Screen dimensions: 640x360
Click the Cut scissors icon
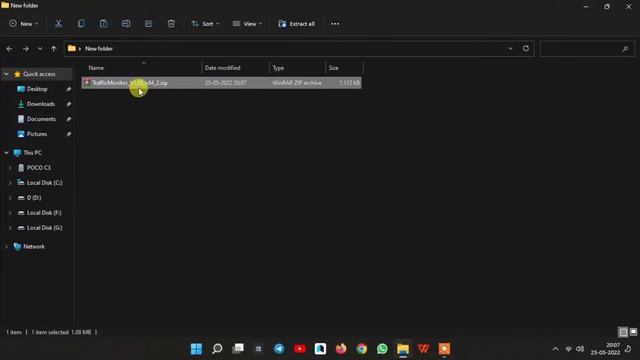point(58,24)
